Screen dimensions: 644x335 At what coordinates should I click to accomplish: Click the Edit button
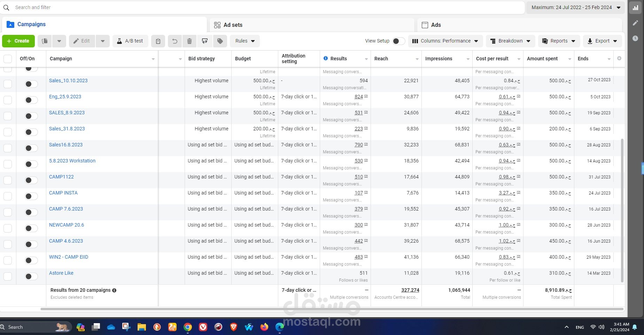click(82, 41)
